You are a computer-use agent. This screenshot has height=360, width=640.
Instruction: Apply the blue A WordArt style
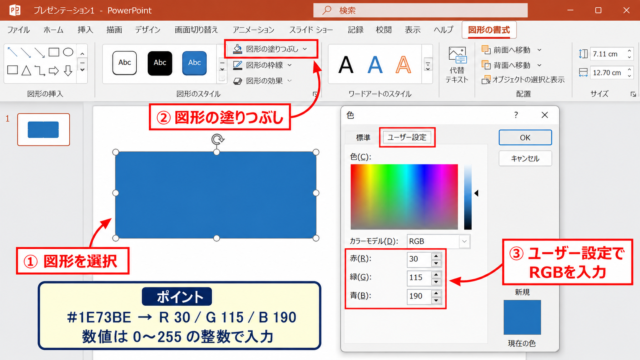click(375, 64)
